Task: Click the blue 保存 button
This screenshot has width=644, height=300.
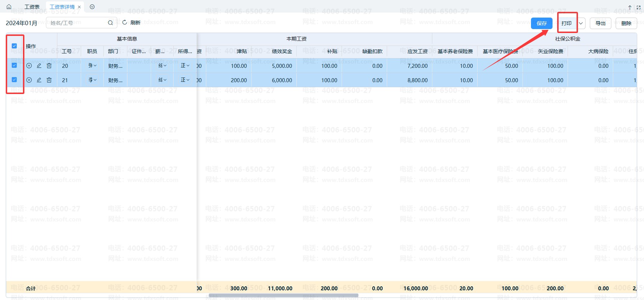Action: click(x=541, y=23)
